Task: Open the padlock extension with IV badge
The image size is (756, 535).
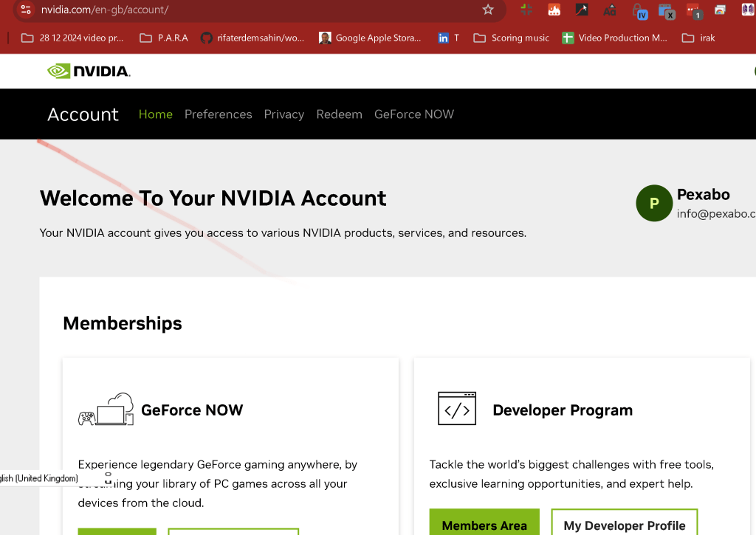Action: [x=640, y=11]
